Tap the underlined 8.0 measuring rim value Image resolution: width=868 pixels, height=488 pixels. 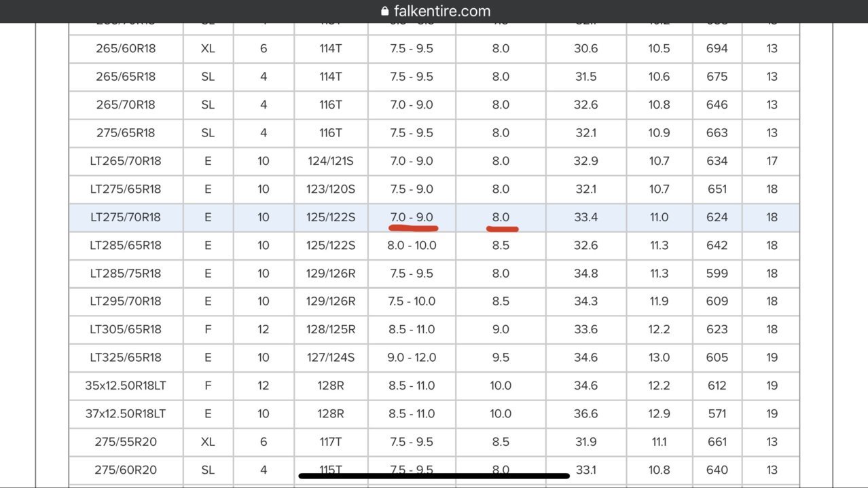coord(501,217)
